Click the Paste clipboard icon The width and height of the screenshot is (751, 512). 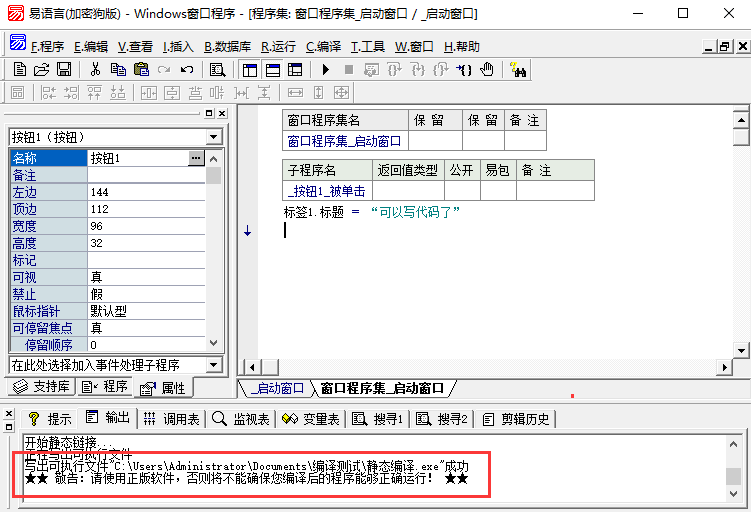(x=141, y=69)
